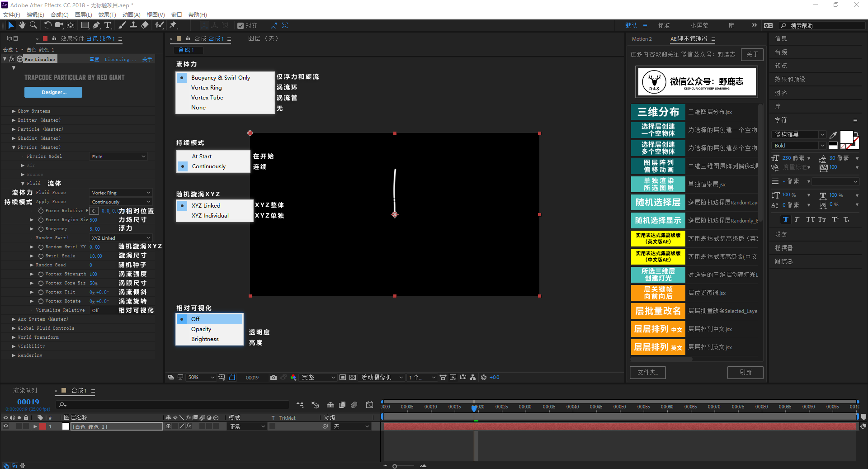Select the Rotation tool
Image resolution: width=868 pixels, height=469 pixels.
47,25
